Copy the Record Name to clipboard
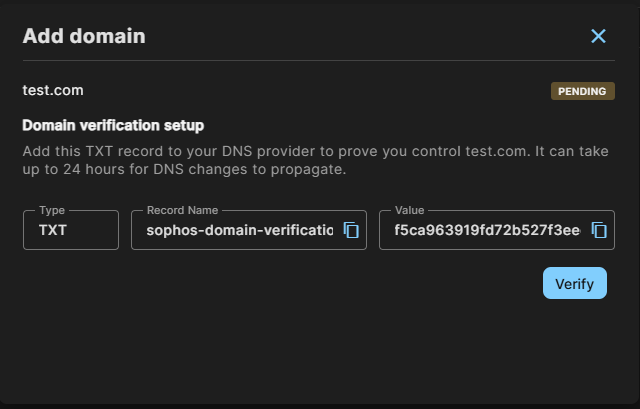The width and height of the screenshot is (640, 409). [x=351, y=230]
